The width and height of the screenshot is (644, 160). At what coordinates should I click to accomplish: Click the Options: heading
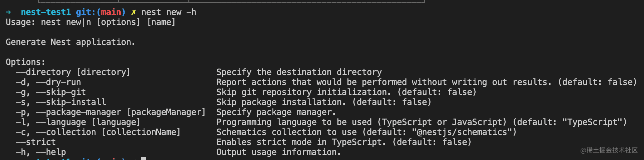click(25, 62)
